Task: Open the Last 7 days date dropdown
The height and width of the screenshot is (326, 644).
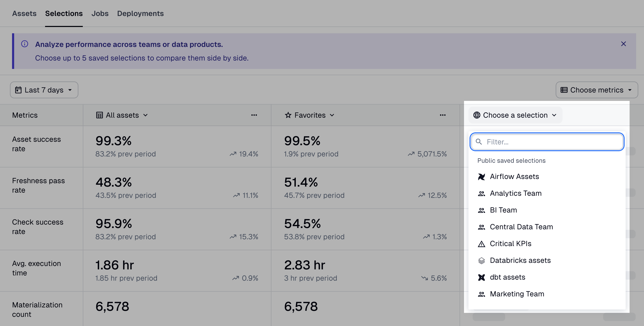Action: click(x=44, y=90)
